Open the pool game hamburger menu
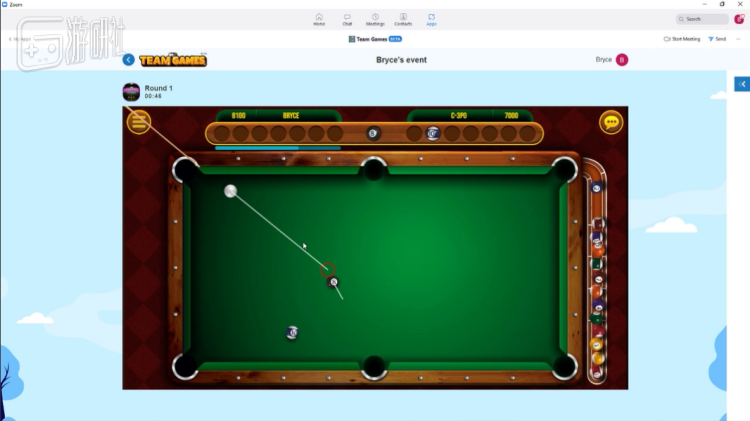750x421 pixels. point(139,122)
